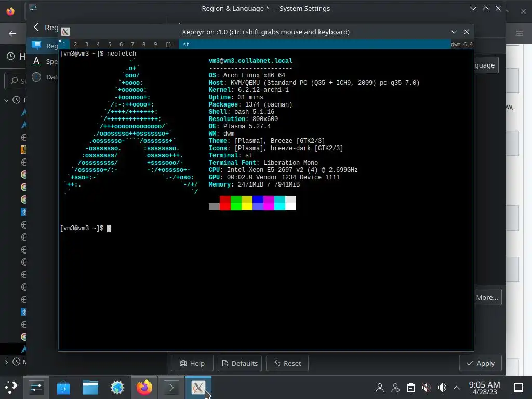Click the 'st' window title in dwm bar
The height and width of the screenshot is (399, 532).
186,45
